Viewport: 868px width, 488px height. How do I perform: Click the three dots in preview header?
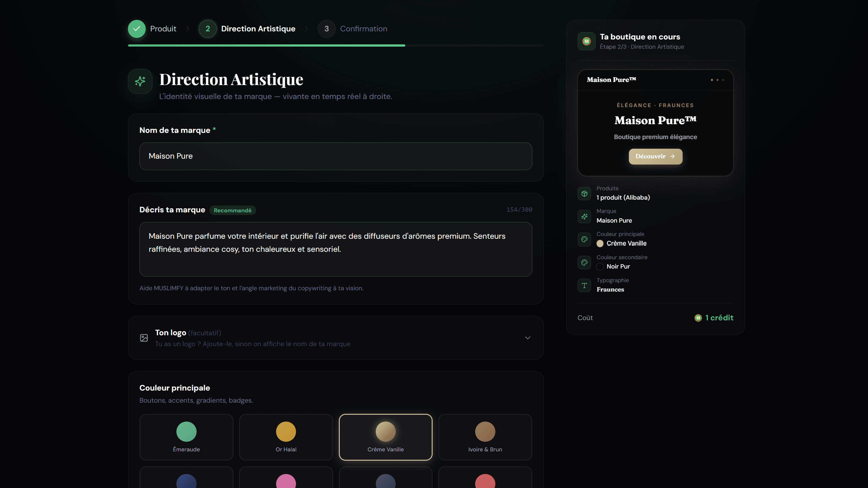pos(717,80)
